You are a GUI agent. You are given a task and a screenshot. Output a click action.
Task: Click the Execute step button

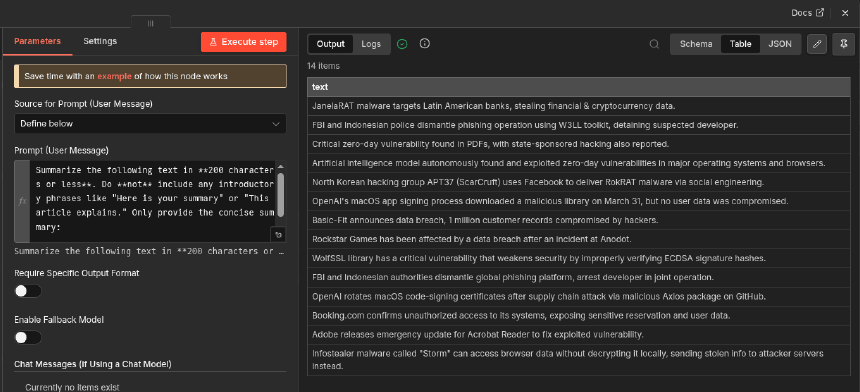click(x=244, y=42)
